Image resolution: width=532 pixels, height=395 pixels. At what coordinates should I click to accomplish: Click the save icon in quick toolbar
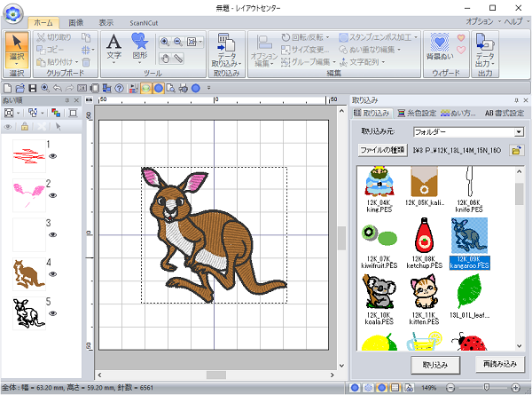(33, 89)
